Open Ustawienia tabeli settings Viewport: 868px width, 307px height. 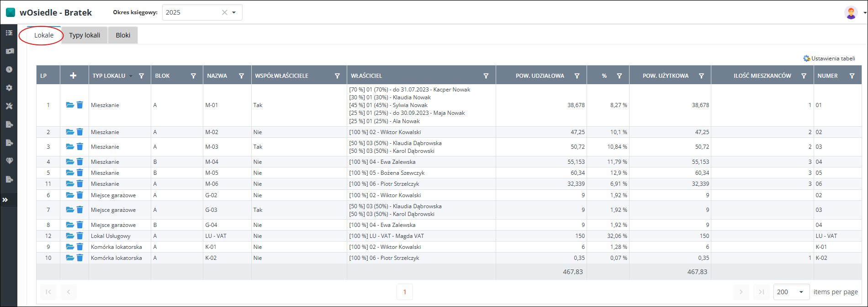coord(829,59)
